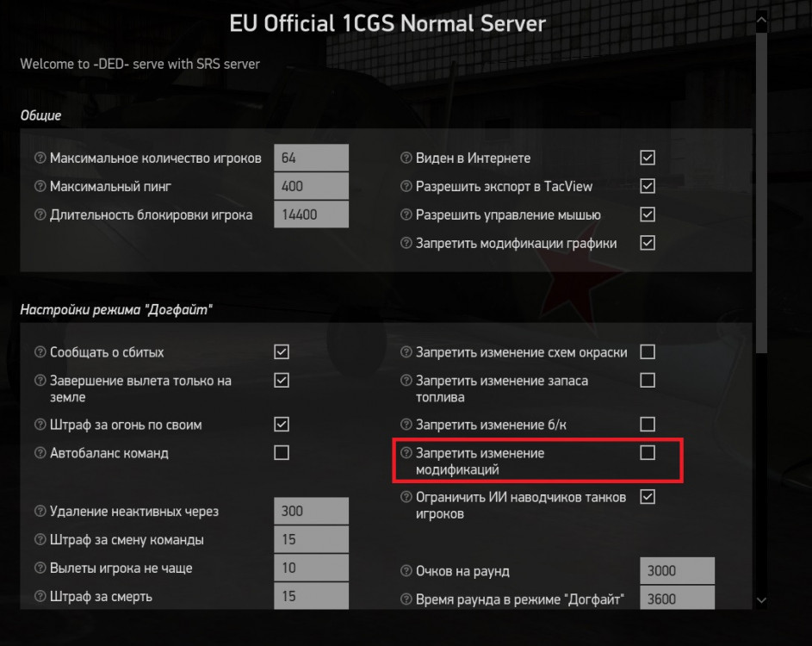This screenshot has width=812, height=646.
Task: Click the points per round field showing 3000
Action: point(676,570)
